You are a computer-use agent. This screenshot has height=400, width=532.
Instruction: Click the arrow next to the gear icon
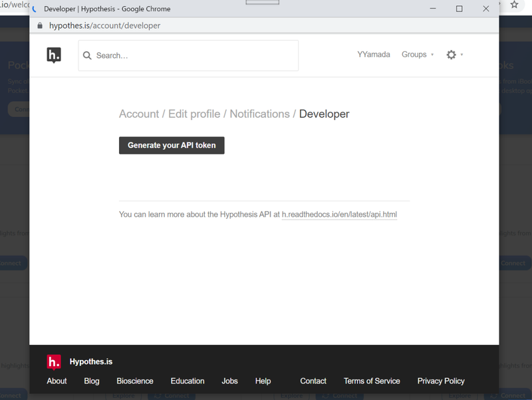tap(462, 55)
